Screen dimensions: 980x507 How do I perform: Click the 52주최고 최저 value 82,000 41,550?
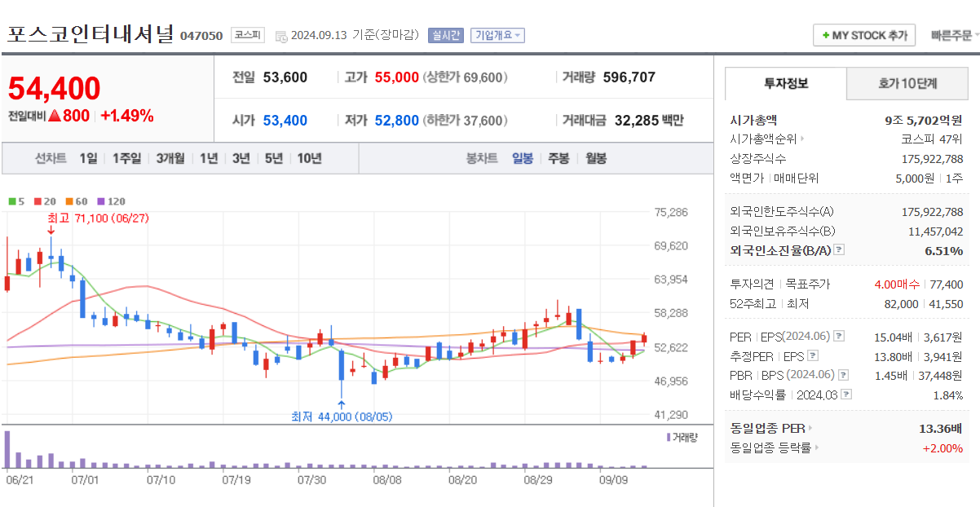pyautogui.click(x=923, y=304)
